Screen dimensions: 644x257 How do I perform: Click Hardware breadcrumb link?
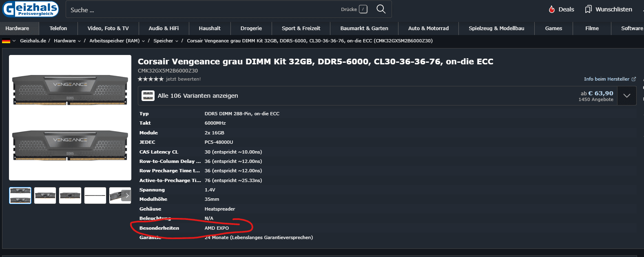(64, 41)
